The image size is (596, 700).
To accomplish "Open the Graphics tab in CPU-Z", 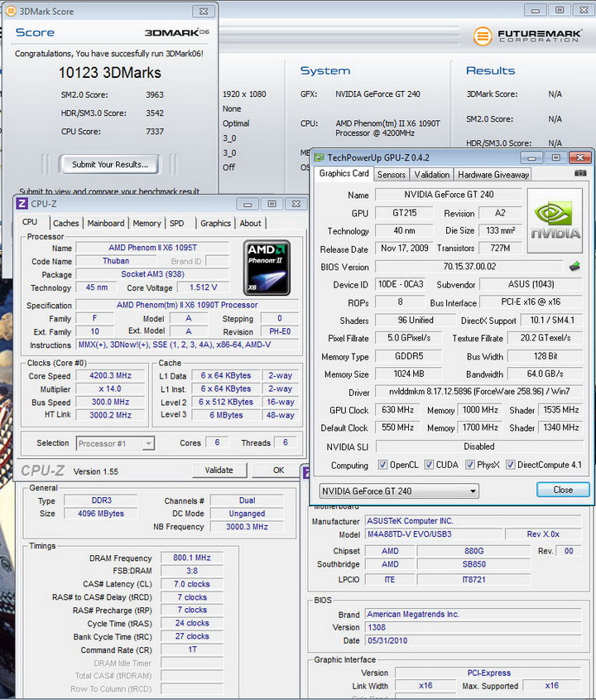I will point(215,223).
